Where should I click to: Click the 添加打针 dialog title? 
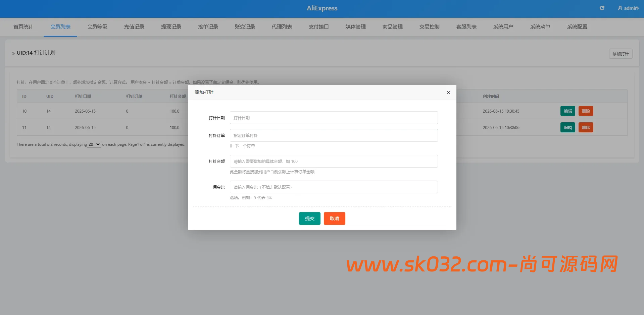[x=204, y=92]
